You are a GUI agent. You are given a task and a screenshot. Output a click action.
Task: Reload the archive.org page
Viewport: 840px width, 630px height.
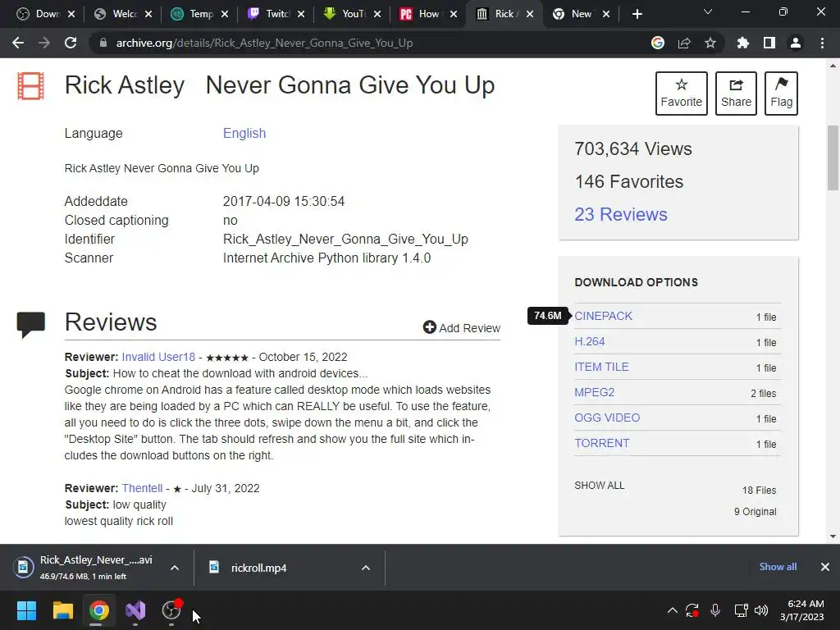pos(71,43)
